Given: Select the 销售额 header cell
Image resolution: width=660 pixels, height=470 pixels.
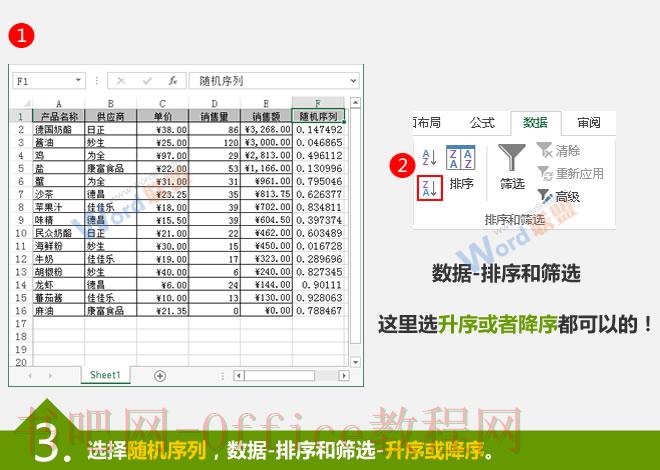Looking at the screenshot, I should pyautogui.click(x=266, y=117).
